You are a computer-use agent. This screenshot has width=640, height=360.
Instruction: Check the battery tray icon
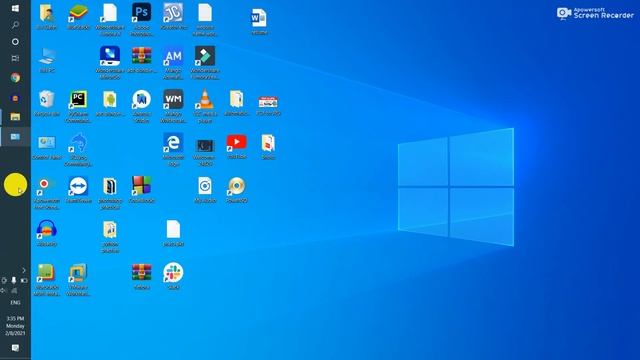coord(24,280)
